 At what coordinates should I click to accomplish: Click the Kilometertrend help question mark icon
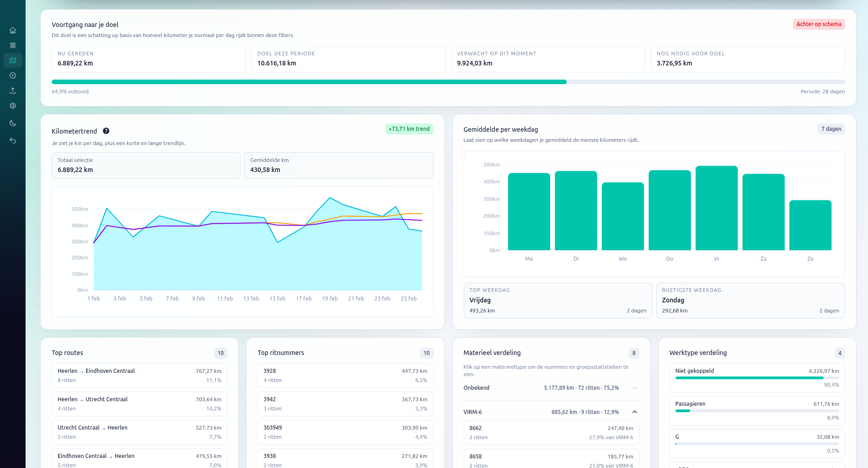[x=106, y=131]
